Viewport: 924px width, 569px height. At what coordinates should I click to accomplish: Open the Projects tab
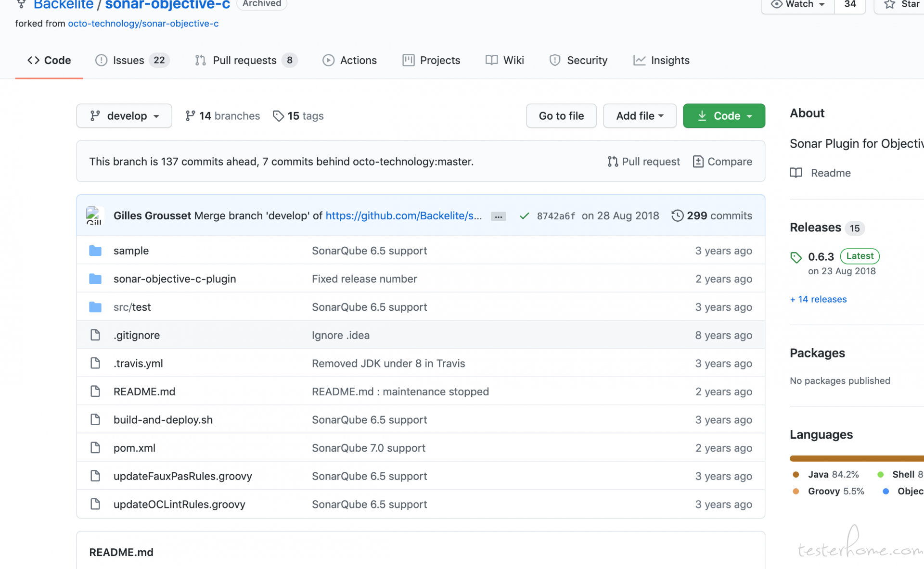431,60
